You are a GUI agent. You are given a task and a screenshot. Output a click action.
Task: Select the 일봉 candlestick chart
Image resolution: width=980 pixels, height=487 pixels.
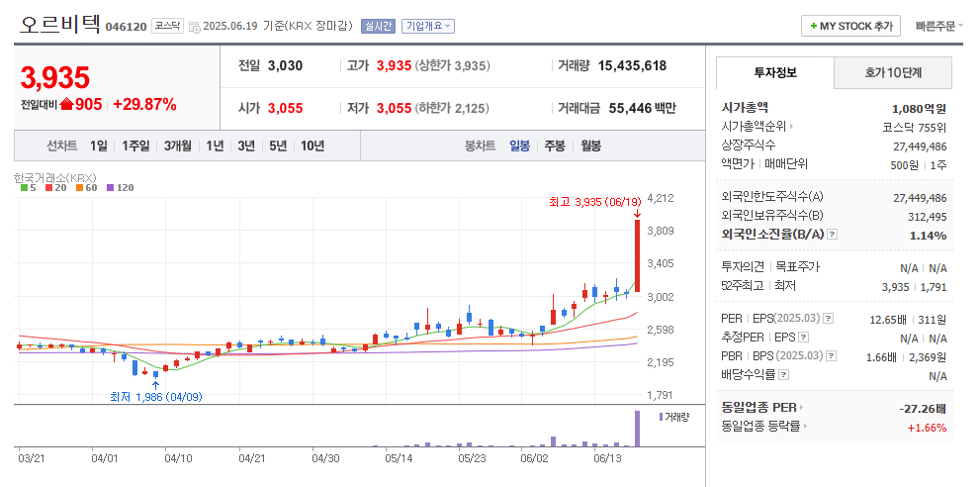519,146
